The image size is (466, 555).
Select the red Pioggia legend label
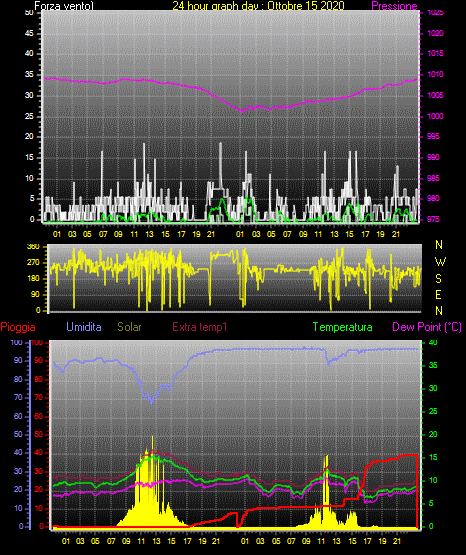(18, 327)
